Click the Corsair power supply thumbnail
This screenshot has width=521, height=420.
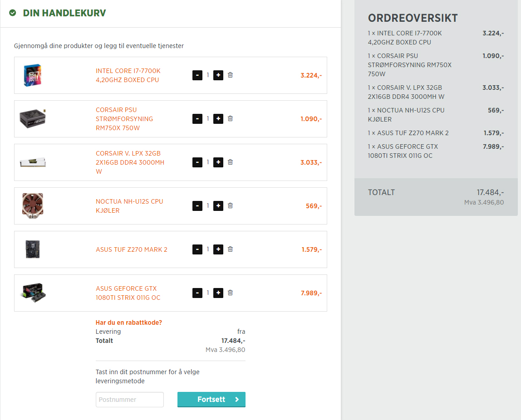(33, 118)
